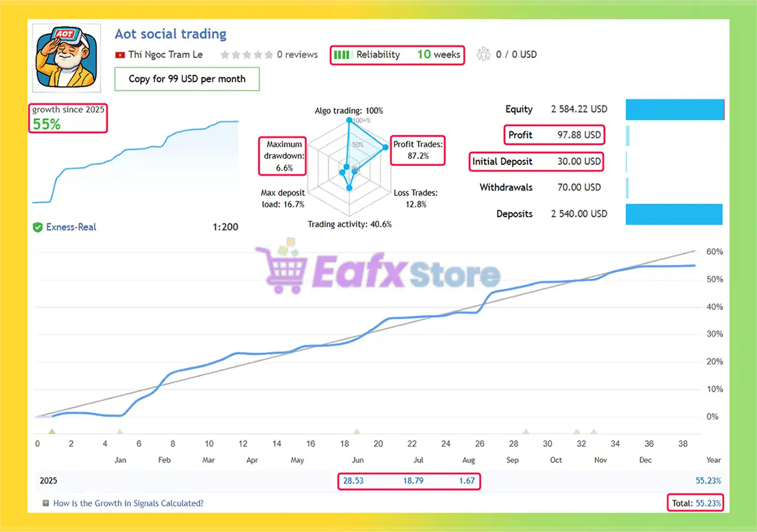Image resolution: width=757 pixels, height=532 pixels.
Task: Click the 18.79 monthly growth value
Action: click(413, 481)
